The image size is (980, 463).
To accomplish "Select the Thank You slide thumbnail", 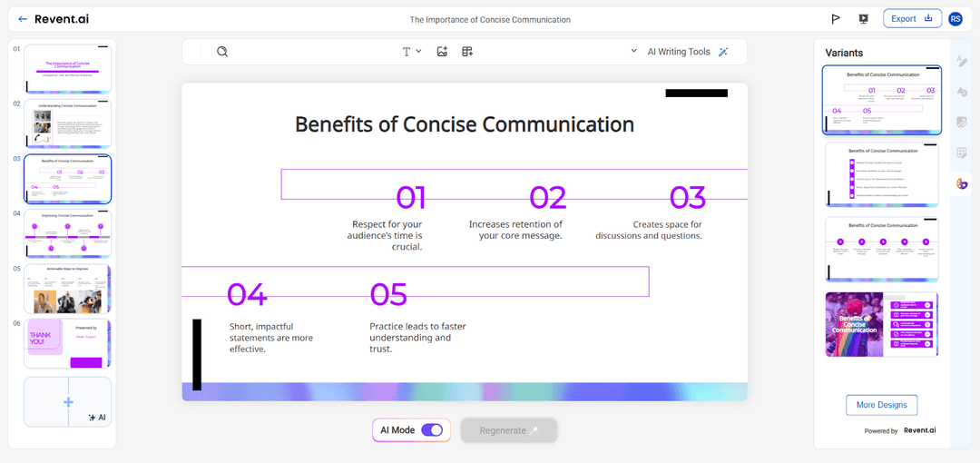I will pos(68,344).
